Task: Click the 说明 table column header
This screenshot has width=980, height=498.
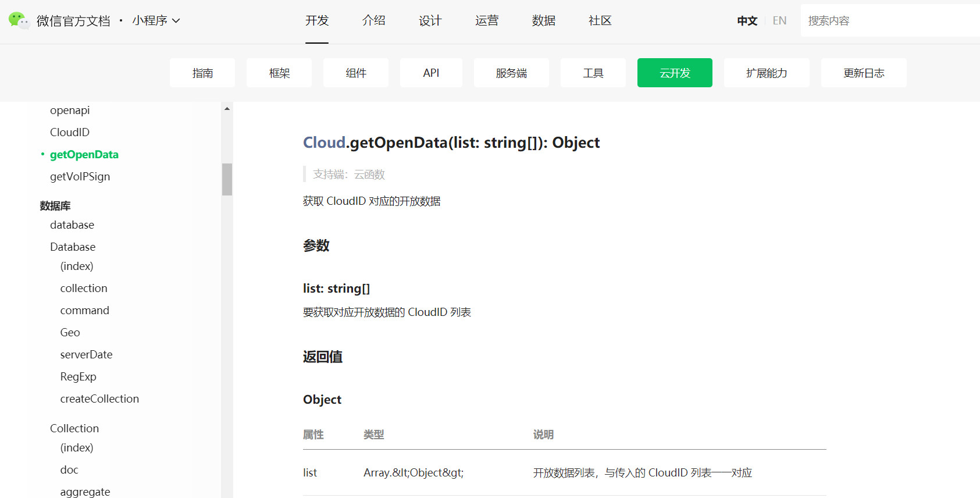Action: [x=544, y=435]
